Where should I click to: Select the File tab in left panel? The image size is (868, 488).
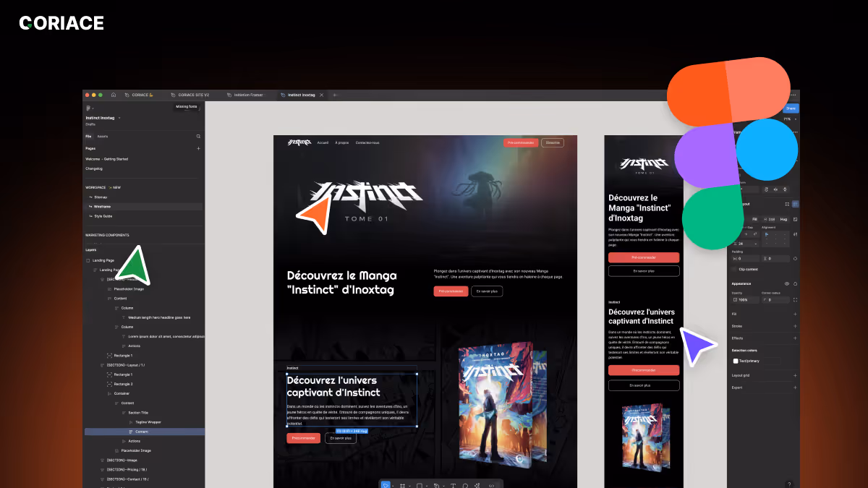tap(88, 136)
